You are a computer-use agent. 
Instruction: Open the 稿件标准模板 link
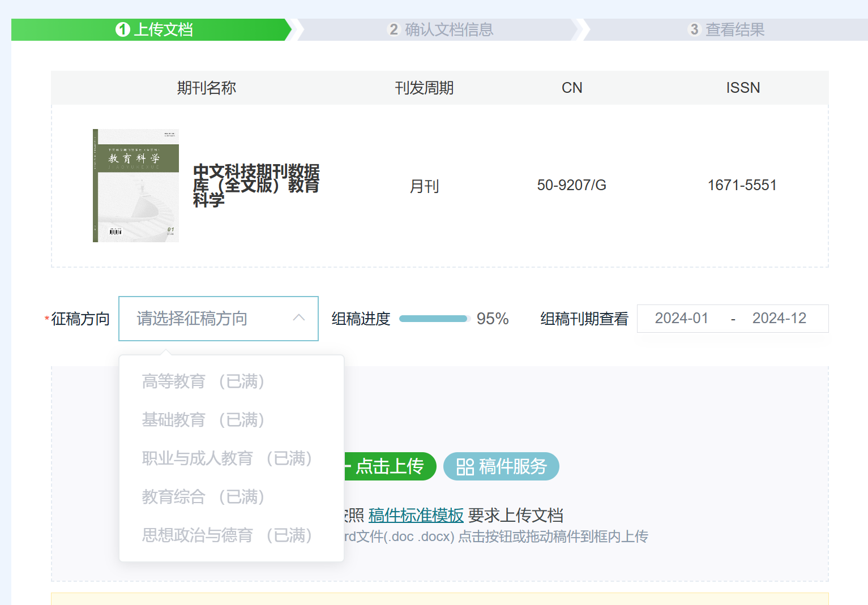click(416, 516)
